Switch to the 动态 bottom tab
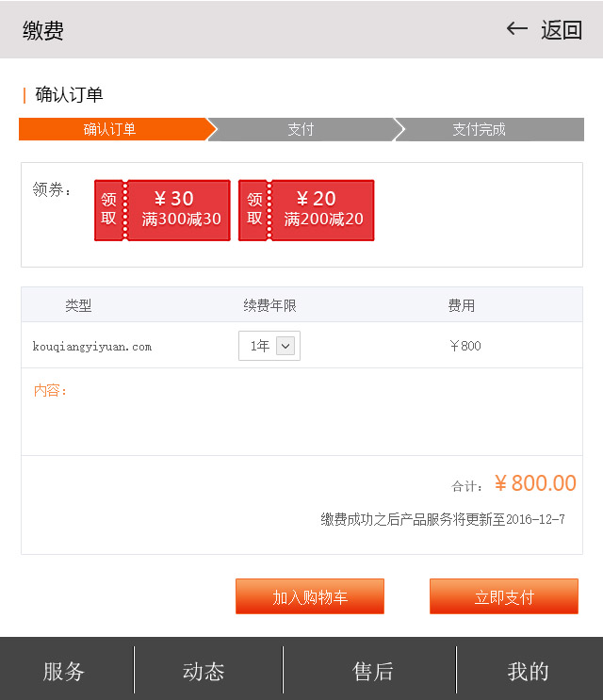 point(204,671)
